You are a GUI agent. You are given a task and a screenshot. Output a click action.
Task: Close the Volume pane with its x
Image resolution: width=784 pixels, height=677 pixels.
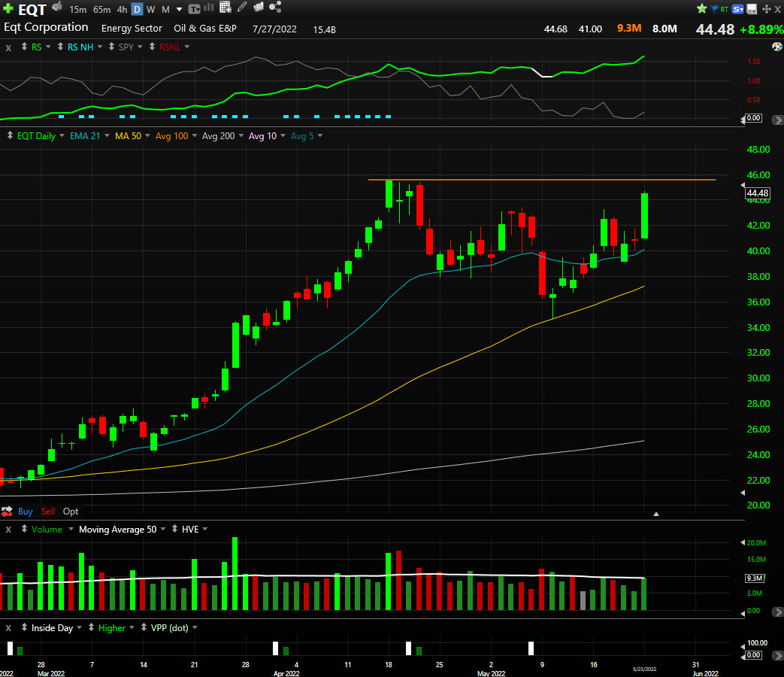8,530
